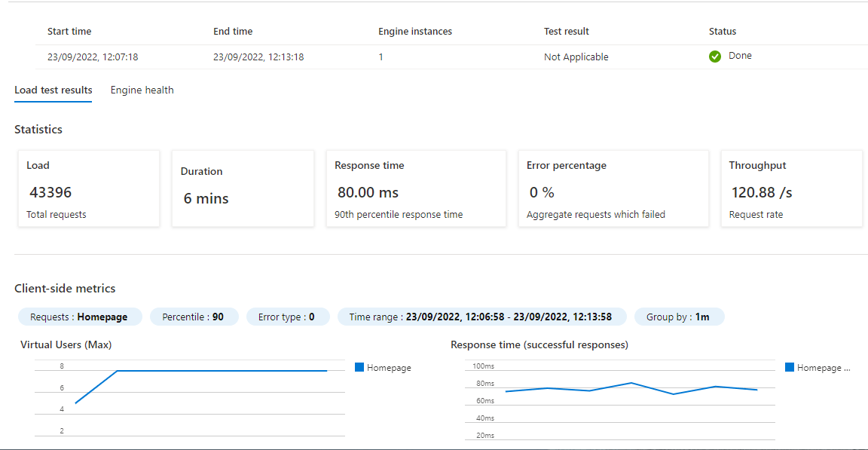Viewport: 868px width, 450px height.
Task: Open the Requests Homepage filter
Action: click(x=79, y=317)
